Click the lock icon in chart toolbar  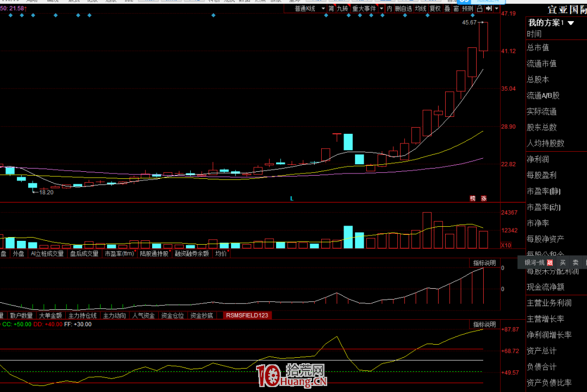click(x=479, y=9)
